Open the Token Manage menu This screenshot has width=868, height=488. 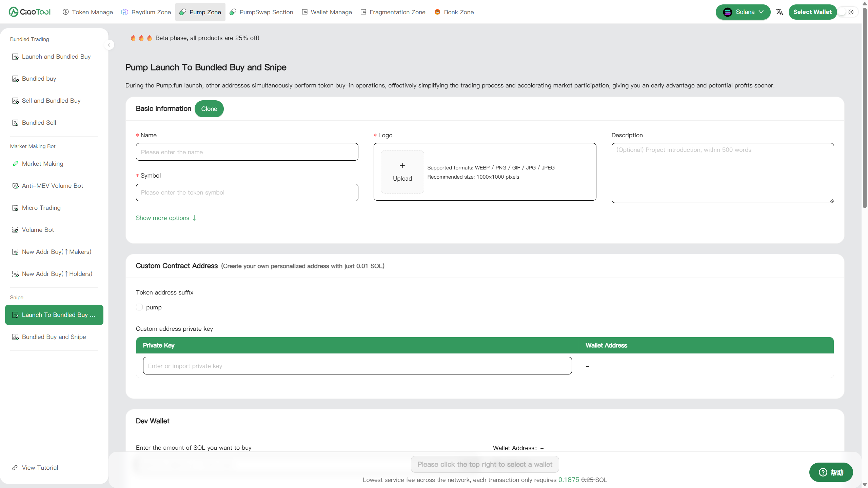[88, 12]
